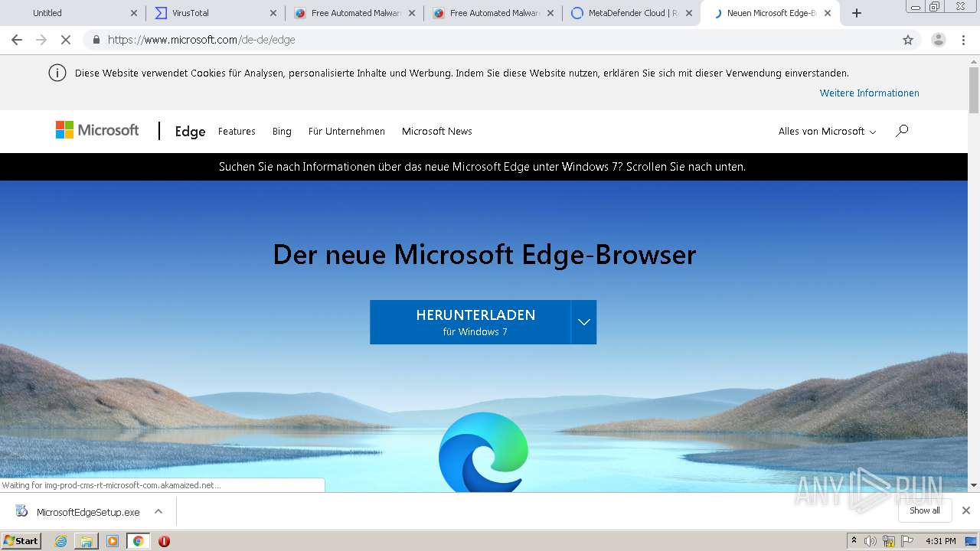980x551 pixels.
Task: Open the Windows Start menu
Action: [21, 541]
